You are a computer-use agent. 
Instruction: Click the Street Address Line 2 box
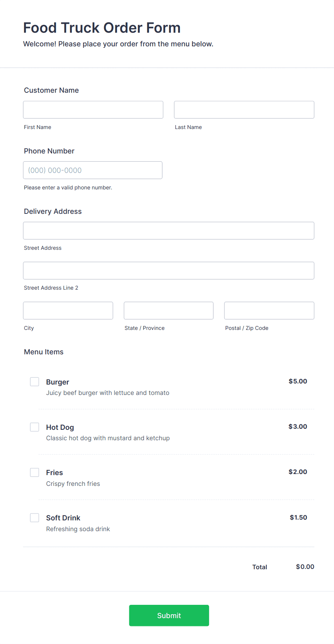pos(168,270)
